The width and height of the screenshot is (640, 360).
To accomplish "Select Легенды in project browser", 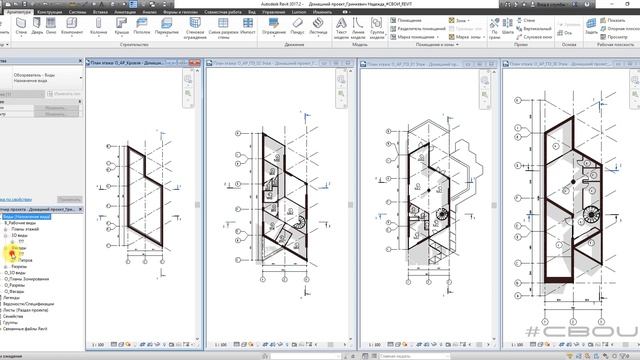I will [x=11, y=298].
